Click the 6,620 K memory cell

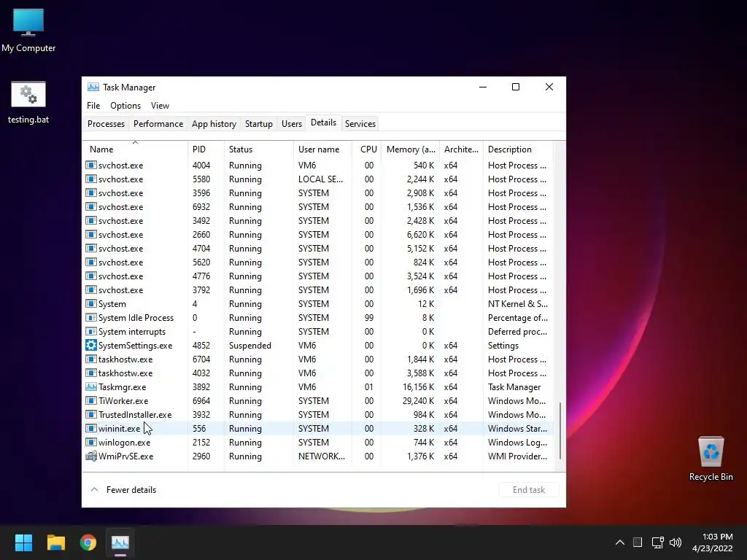420,234
